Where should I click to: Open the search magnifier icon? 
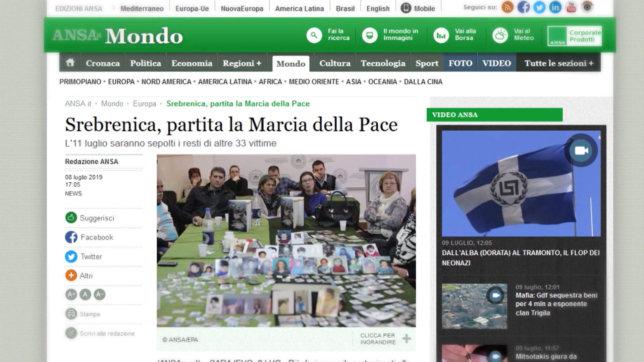(x=314, y=35)
